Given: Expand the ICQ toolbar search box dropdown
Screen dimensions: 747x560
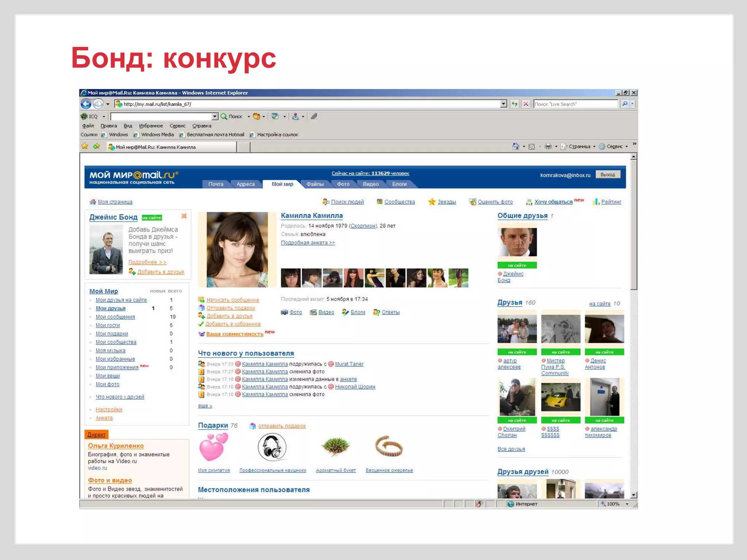Looking at the screenshot, I should 215,116.
